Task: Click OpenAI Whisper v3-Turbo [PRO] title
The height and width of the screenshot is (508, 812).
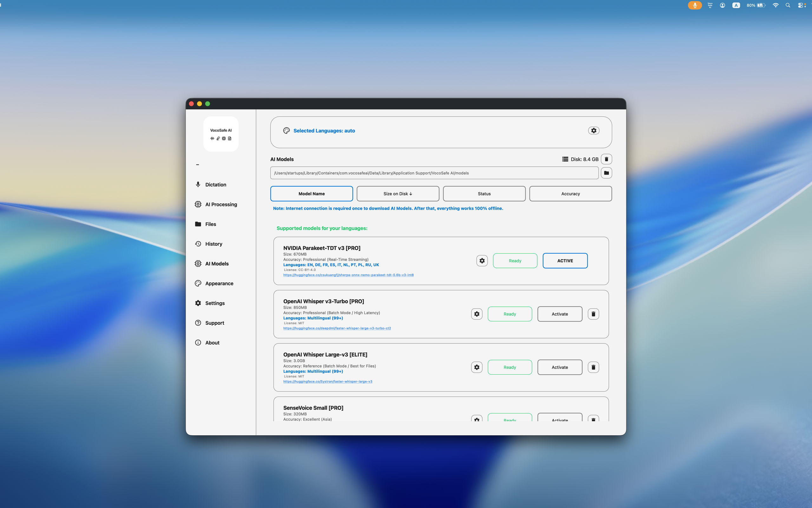Action: (324, 301)
